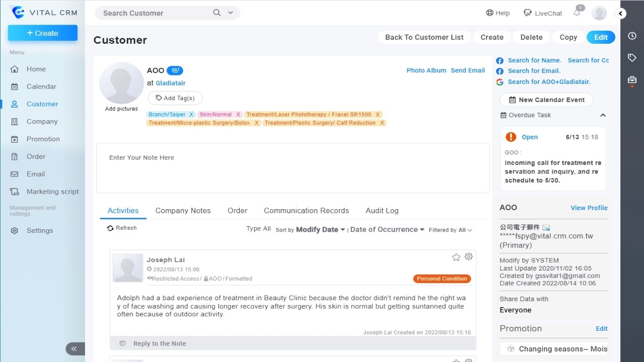Open the Filtered by All dropdown
The height and width of the screenshot is (362, 644).
click(450, 230)
